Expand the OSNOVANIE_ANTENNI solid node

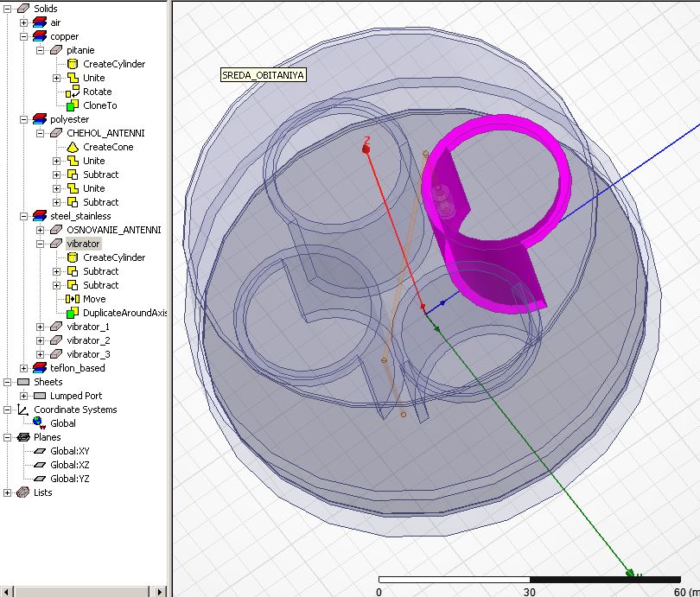click(40, 230)
